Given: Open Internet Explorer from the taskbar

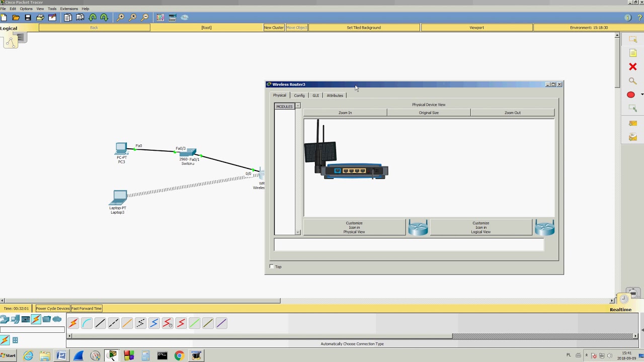Looking at the screenshot, I should tap(28, 356).
